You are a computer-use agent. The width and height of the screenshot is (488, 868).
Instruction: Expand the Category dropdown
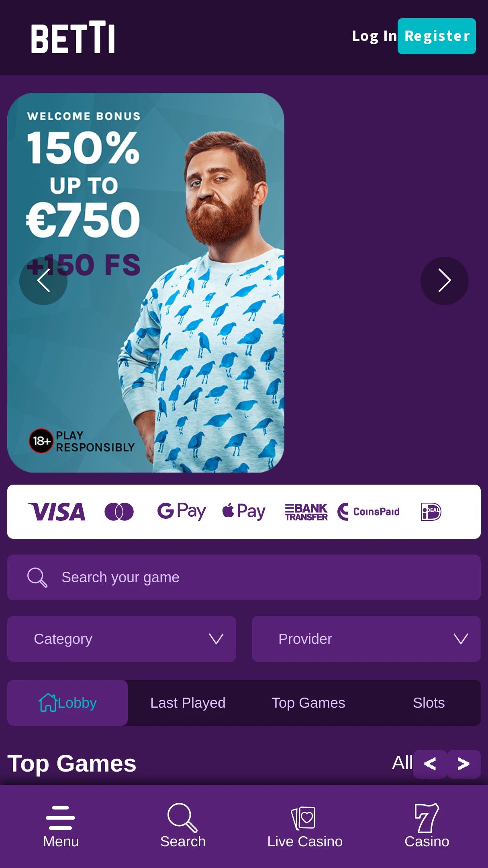point(122,639)
